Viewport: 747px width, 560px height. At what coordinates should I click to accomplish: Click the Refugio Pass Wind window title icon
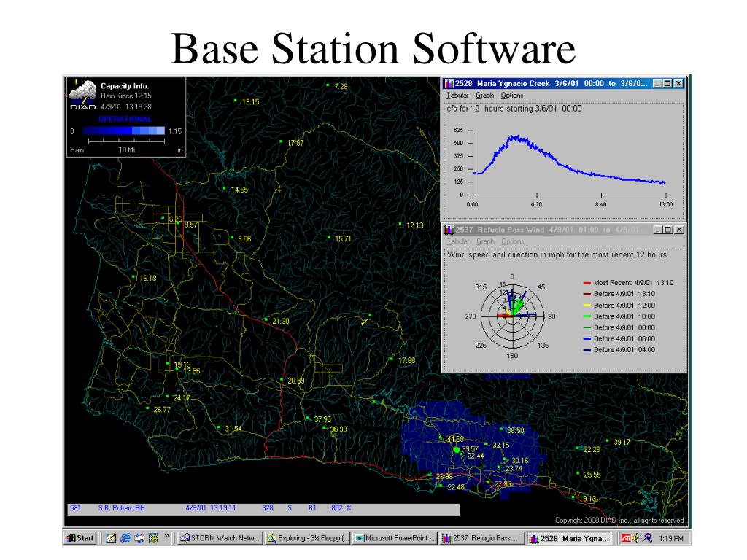(449, 230)
